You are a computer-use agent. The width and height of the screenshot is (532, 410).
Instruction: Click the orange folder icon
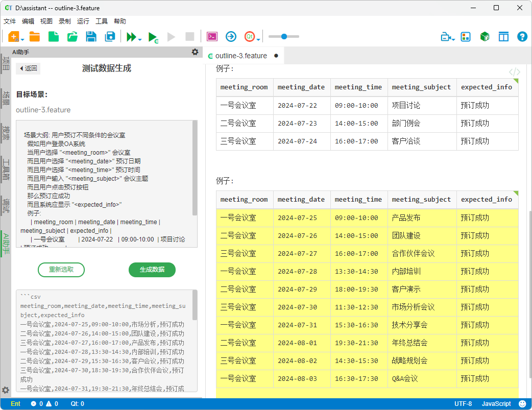[x=35, y=36]
